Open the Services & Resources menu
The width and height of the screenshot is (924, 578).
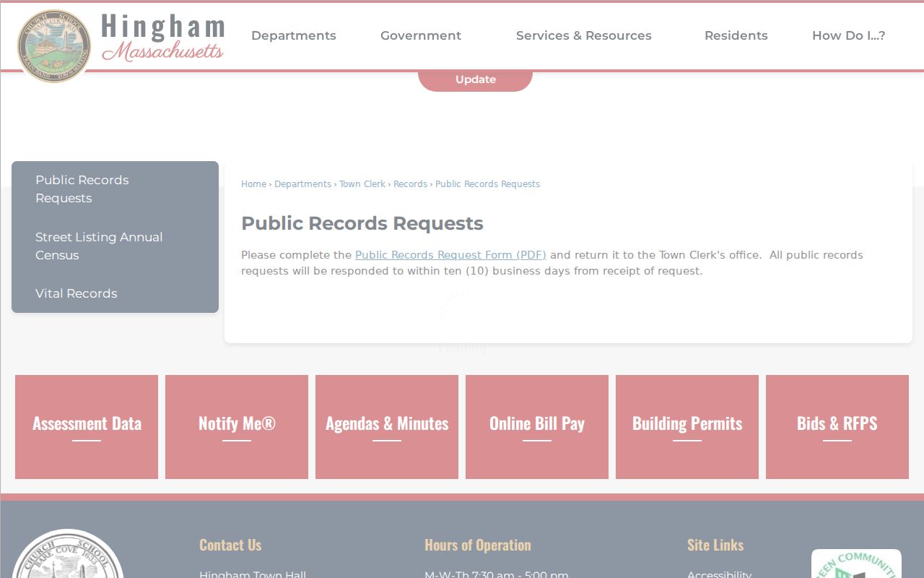point(584,35)
